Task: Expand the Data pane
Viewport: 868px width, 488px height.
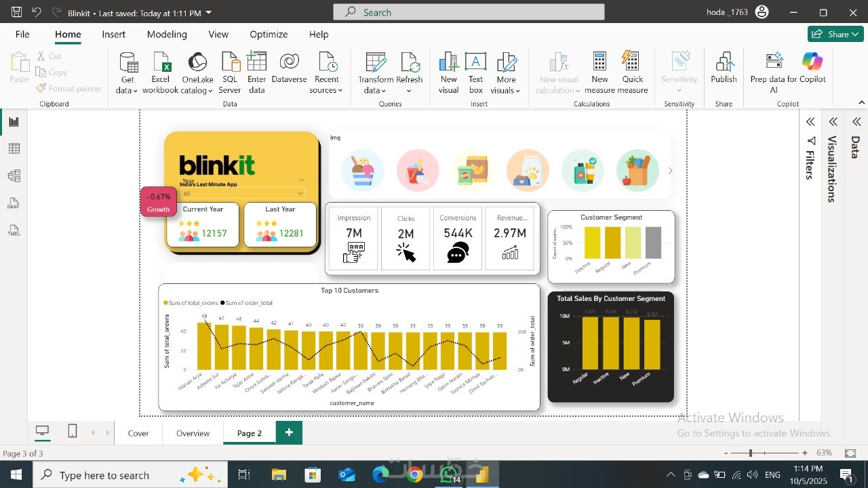Action: pyautogui.click(x=856, y=122)
